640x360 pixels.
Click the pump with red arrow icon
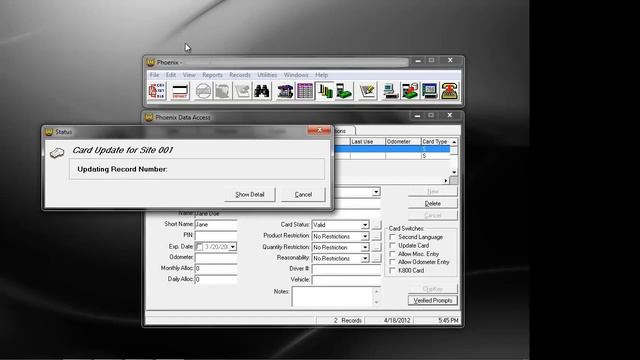pos(410,91)
